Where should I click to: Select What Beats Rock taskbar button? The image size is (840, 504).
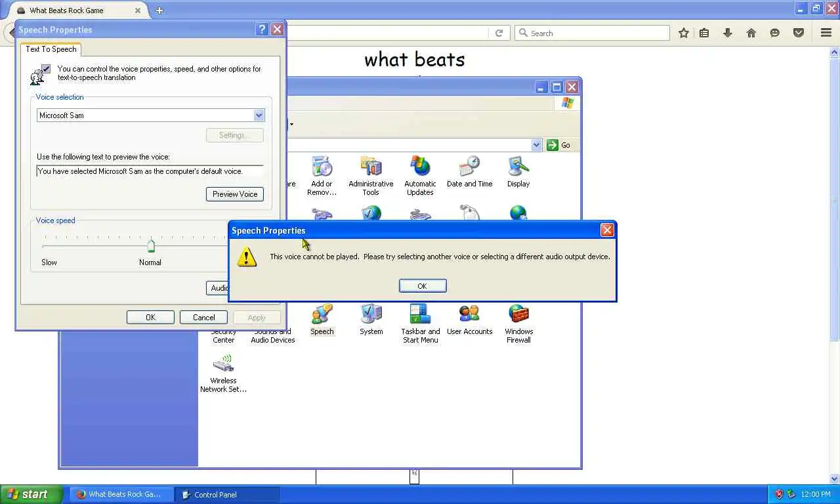tap(123, 495)
